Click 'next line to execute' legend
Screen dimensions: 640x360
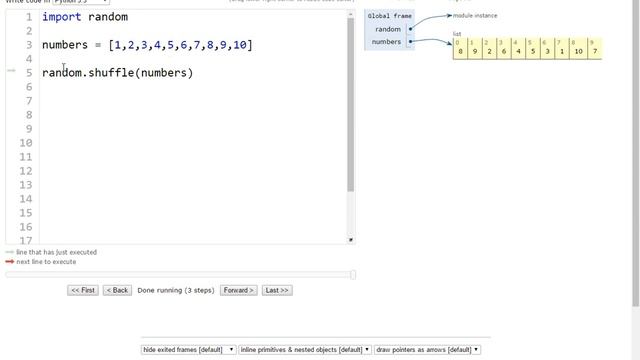pos(46,262)
